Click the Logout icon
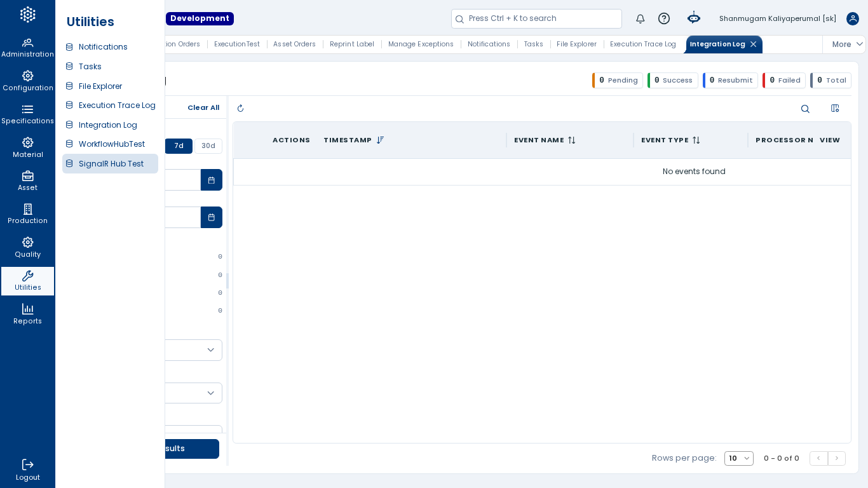868x488 pixels. pyautogui.click(x=27, y=464)
